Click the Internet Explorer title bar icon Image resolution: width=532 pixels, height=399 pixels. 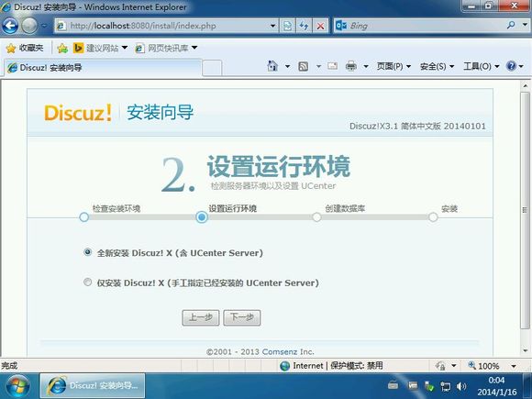6,6
